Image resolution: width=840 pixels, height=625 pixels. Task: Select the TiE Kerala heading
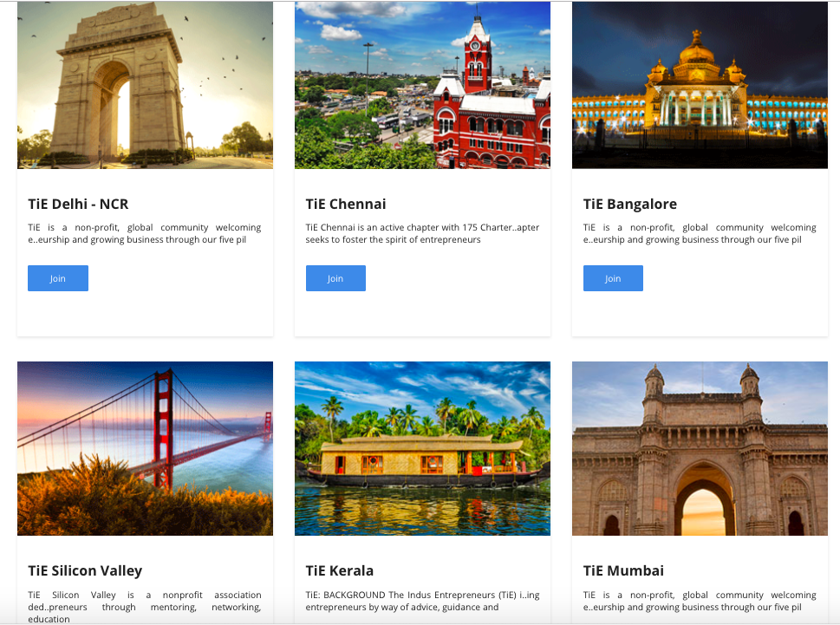[x=340, y=571]
